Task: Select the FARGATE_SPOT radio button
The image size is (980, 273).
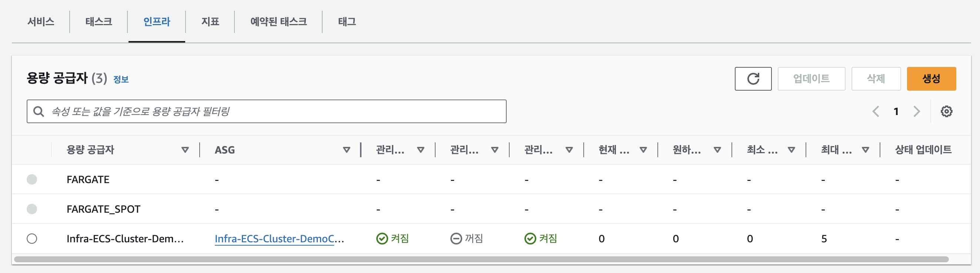Action: (32, 209)
